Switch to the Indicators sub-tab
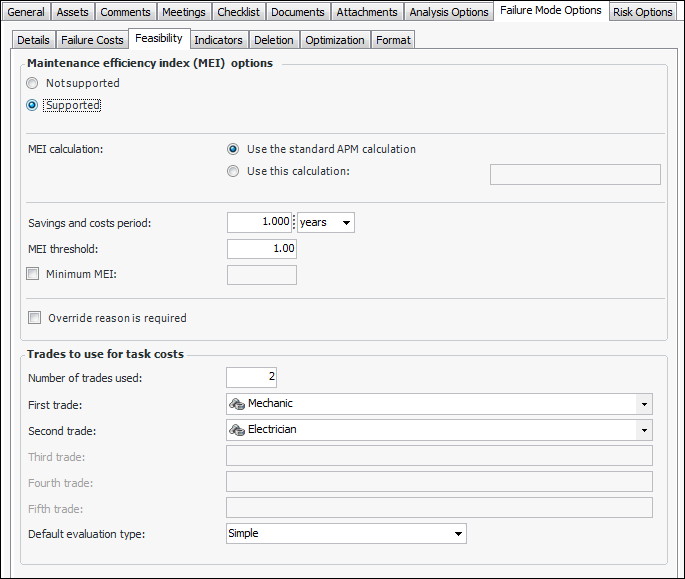The width and height of the screenshot is (685, 579). pyautogui.click(x=218, y=40)
